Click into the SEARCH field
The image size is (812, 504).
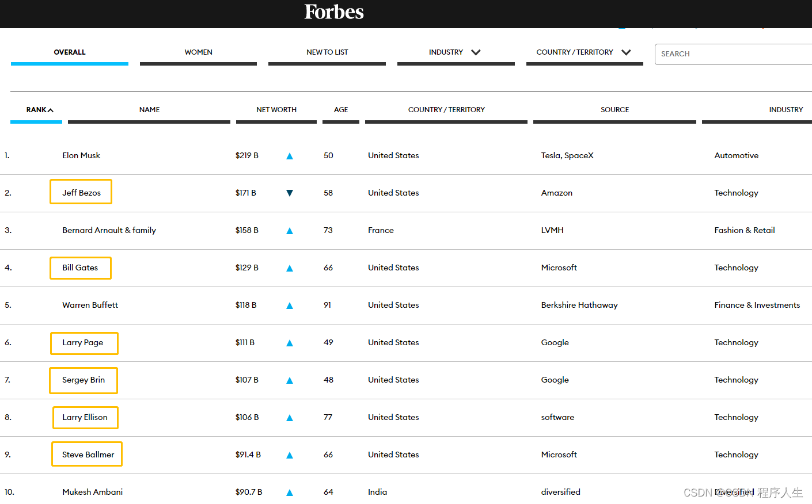(x=733, y=54)
